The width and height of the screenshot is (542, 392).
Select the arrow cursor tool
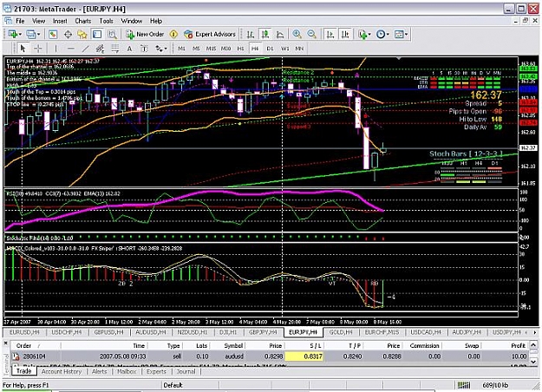(23, 49)
